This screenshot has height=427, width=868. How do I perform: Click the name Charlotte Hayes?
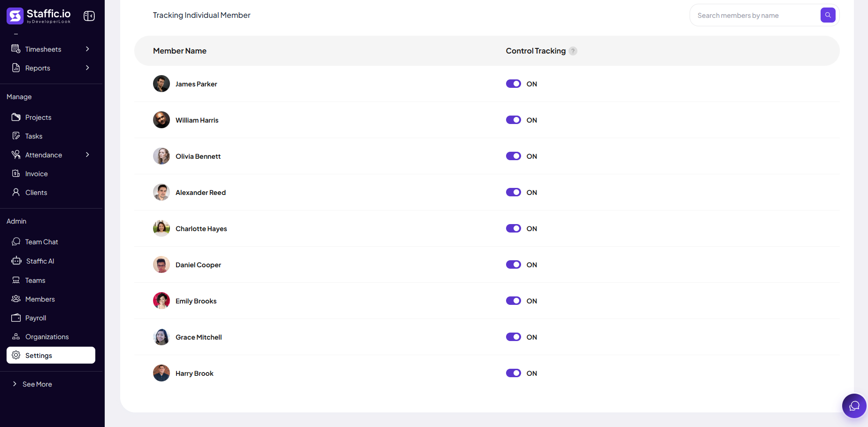201,228
